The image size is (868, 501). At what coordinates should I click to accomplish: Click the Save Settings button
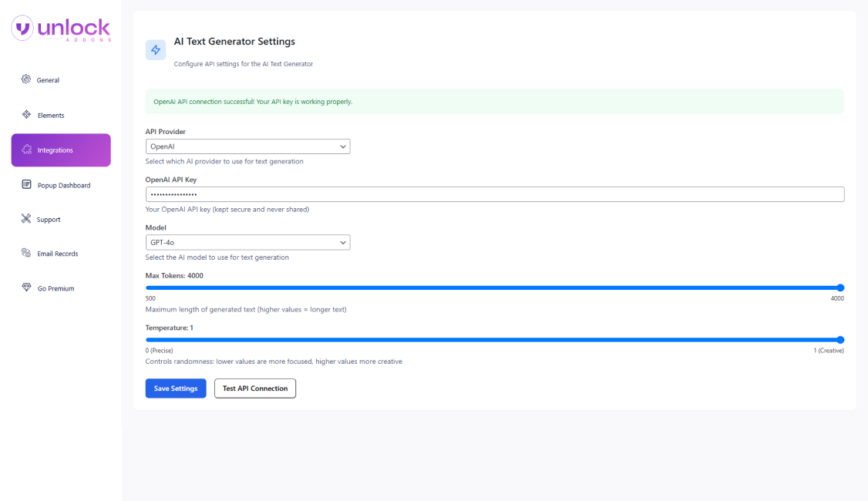(175, 388)
